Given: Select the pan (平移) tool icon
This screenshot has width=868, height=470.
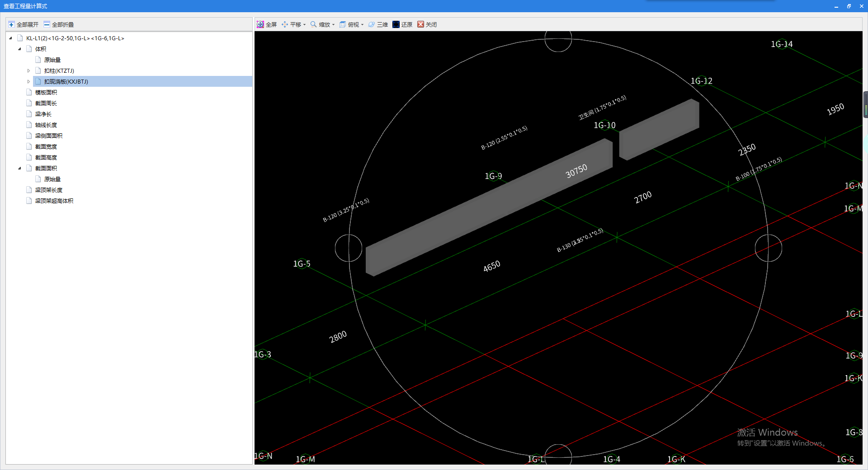Looking at the screenshot, I should [x=285, y=24].
